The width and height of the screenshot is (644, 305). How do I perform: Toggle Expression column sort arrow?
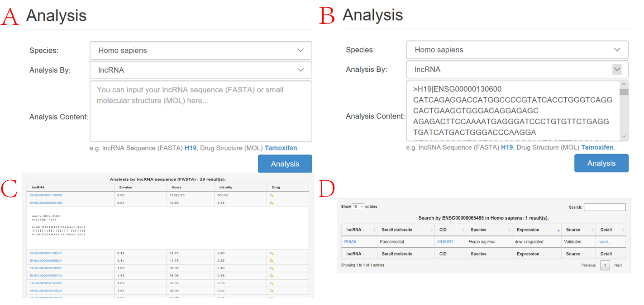click(x=558, y=230)
